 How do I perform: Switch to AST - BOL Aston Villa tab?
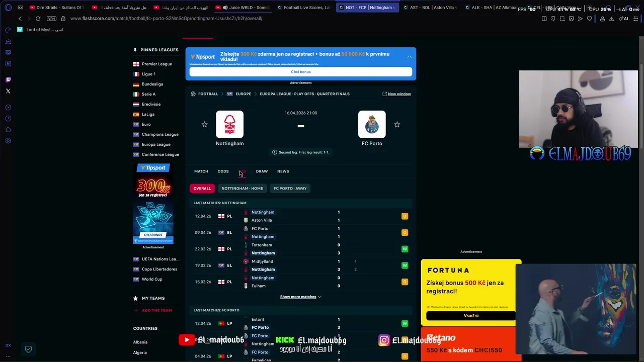tap(429, 8)
